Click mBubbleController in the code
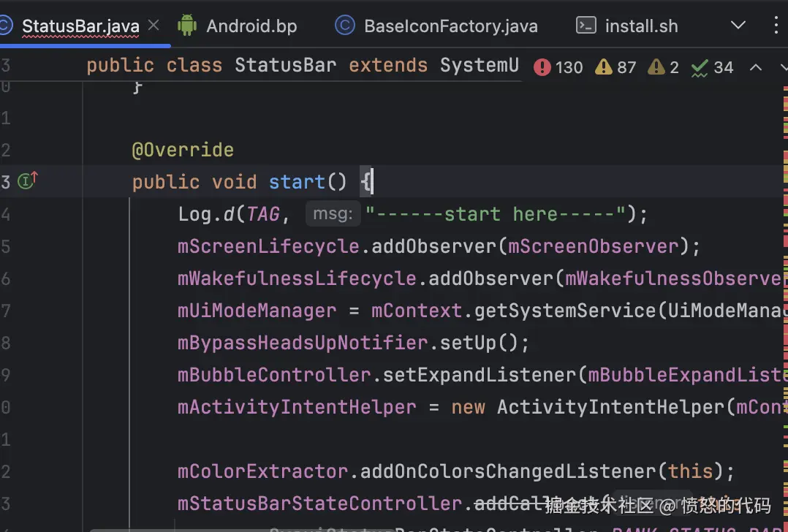The image size is (788, 532). click(274, 376)
